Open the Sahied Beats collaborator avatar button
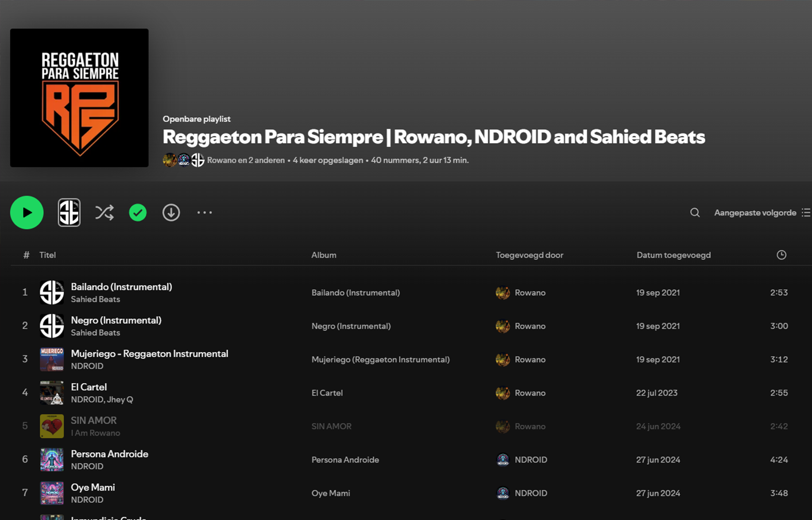 click(x=69, y=213)
